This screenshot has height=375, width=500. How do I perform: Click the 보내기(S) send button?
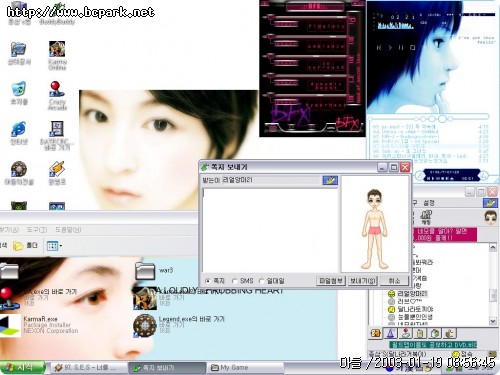pos(363,281)
